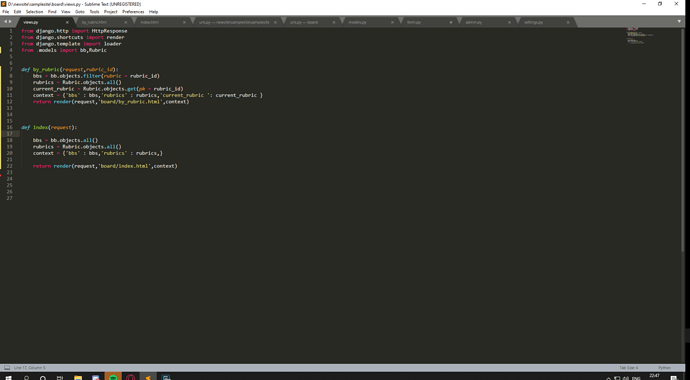Close the views.py tab
The height and width of the screenshot is (380, 690).
pos(67,22)
